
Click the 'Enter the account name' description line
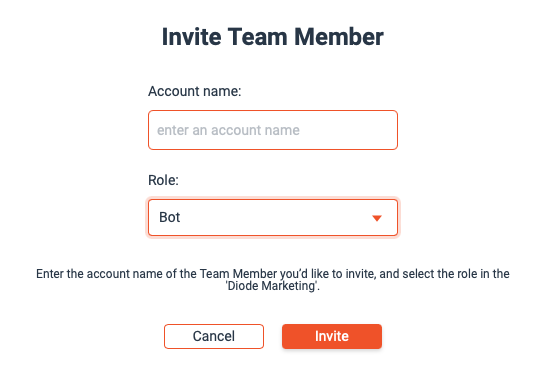[x=273, y=274]
